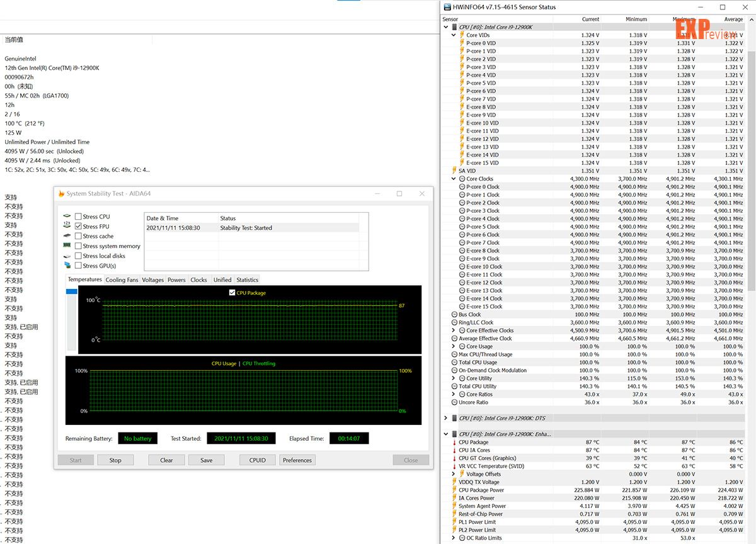Click the HWiNFO64 app icon in title bar
Screen dimensions: 756x544
point(447,7)
